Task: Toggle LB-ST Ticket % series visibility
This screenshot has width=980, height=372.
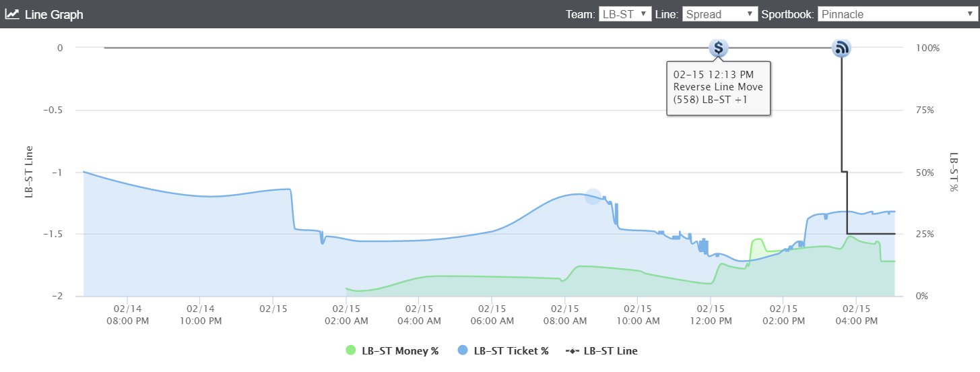Action: (503, 350)
